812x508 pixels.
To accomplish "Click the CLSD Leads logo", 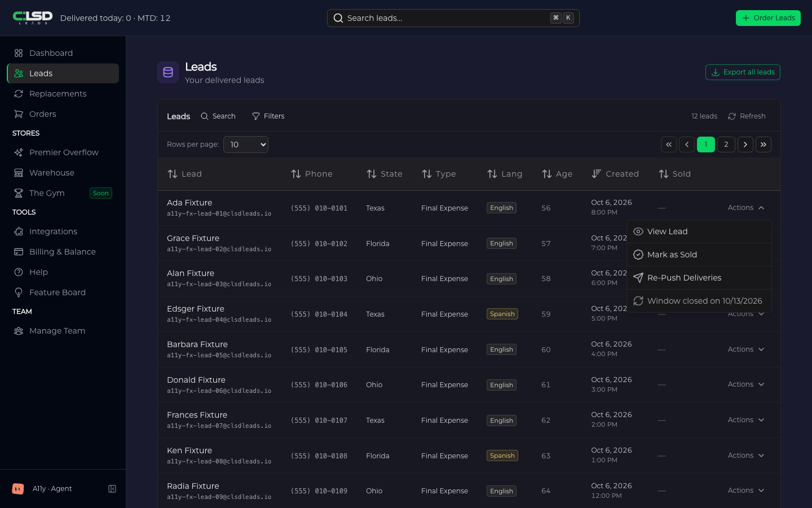I will click(33, 17).
